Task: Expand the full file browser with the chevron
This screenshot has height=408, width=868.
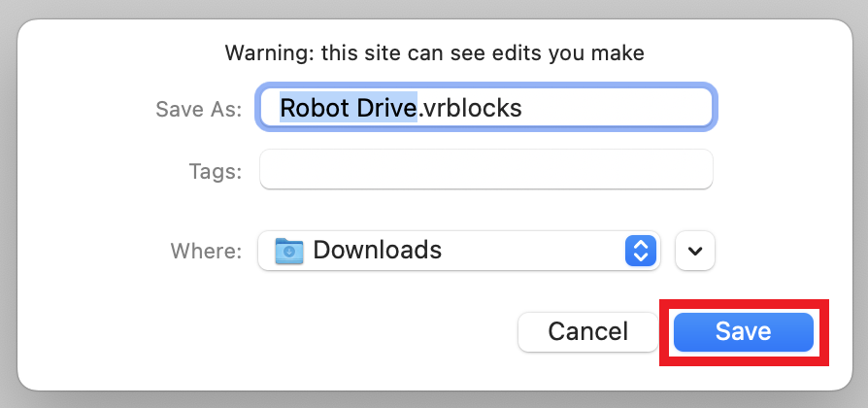Action: (x=695, y=251)
